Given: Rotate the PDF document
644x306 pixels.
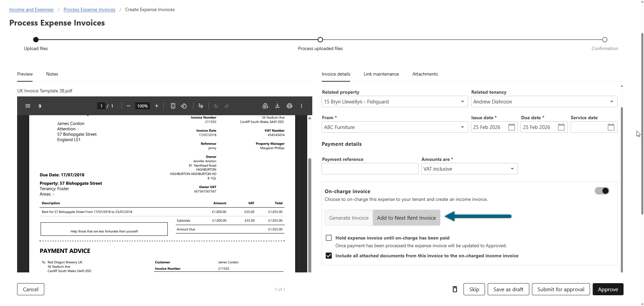Looking at the screenshot, I should tap(184, 106).
